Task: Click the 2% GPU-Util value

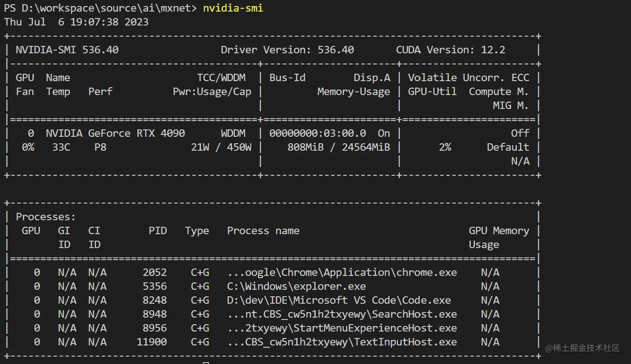Action: [444, 147]
